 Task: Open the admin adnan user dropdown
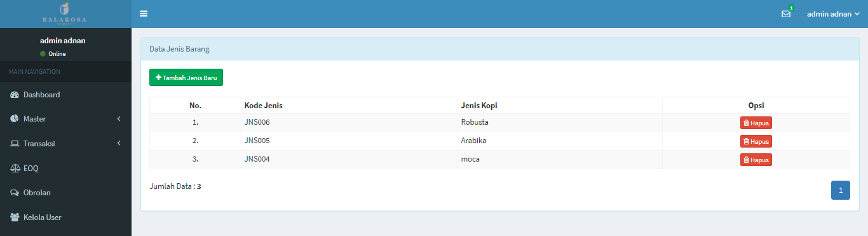tap(833, 14)
